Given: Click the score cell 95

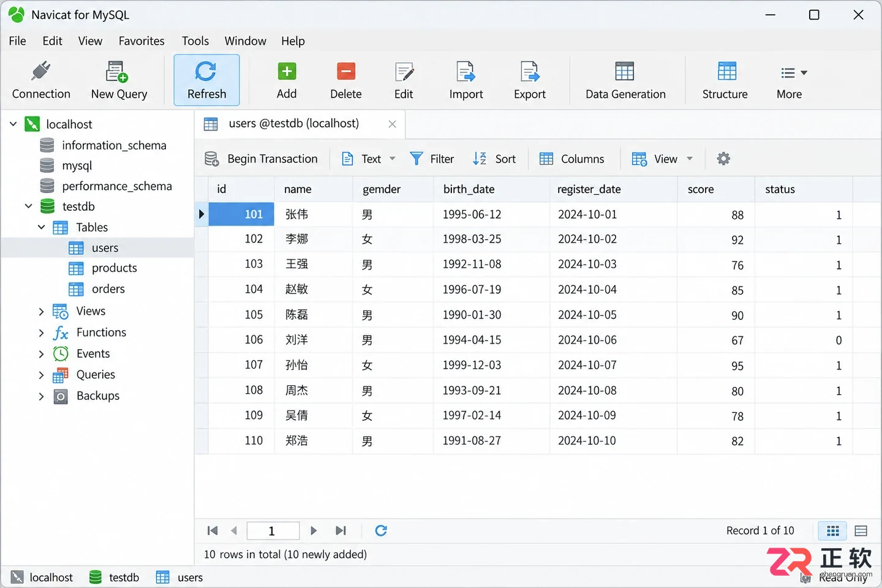Looking at the screenshot, I should point(716,365).
